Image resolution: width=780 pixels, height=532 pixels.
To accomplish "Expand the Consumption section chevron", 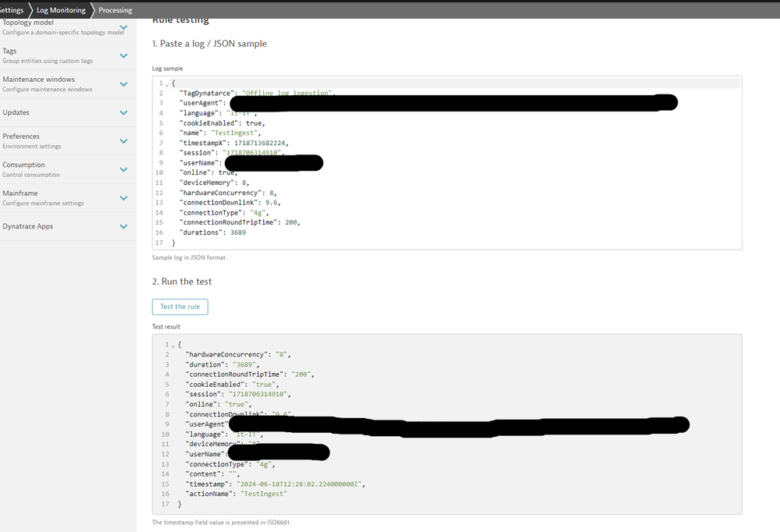I will [123, 169].
